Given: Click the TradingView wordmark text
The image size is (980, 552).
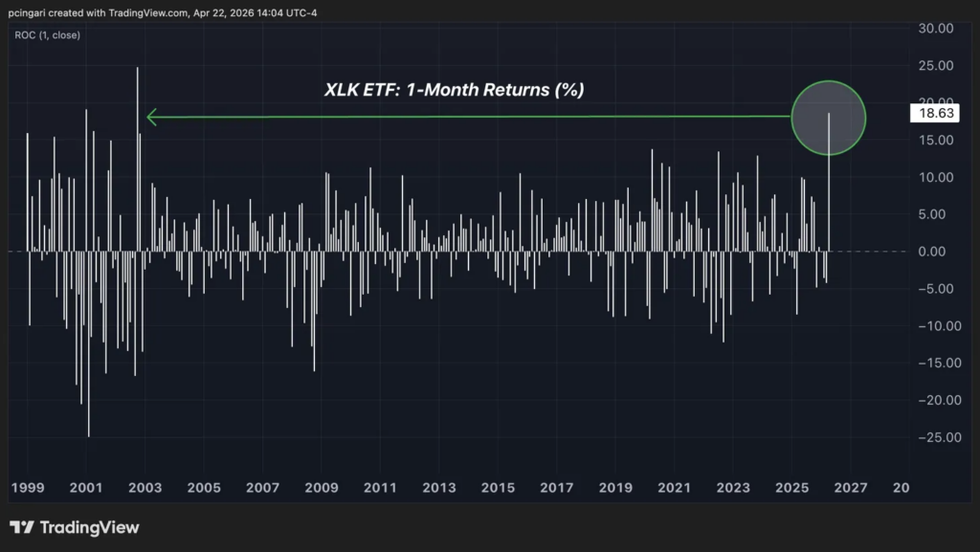Looking at the screenshot, I should [89, 528].
